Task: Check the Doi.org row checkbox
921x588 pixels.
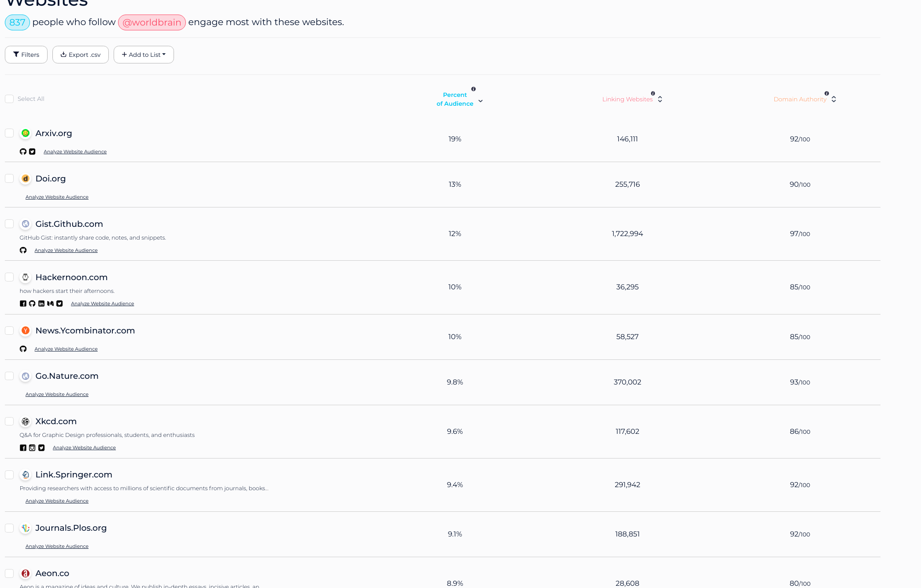Action: [x=9, y=178]
